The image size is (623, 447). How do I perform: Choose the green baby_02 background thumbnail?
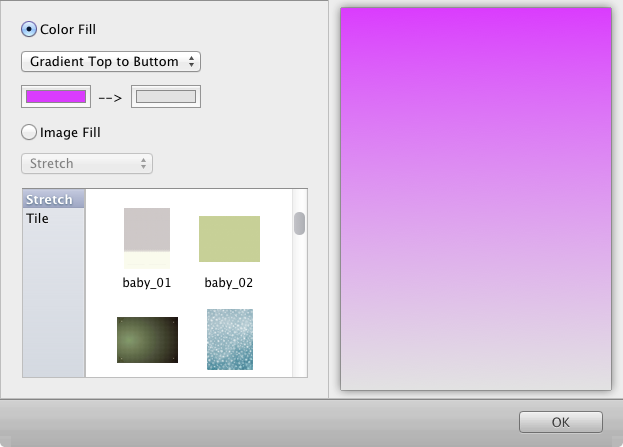[229, 238]
